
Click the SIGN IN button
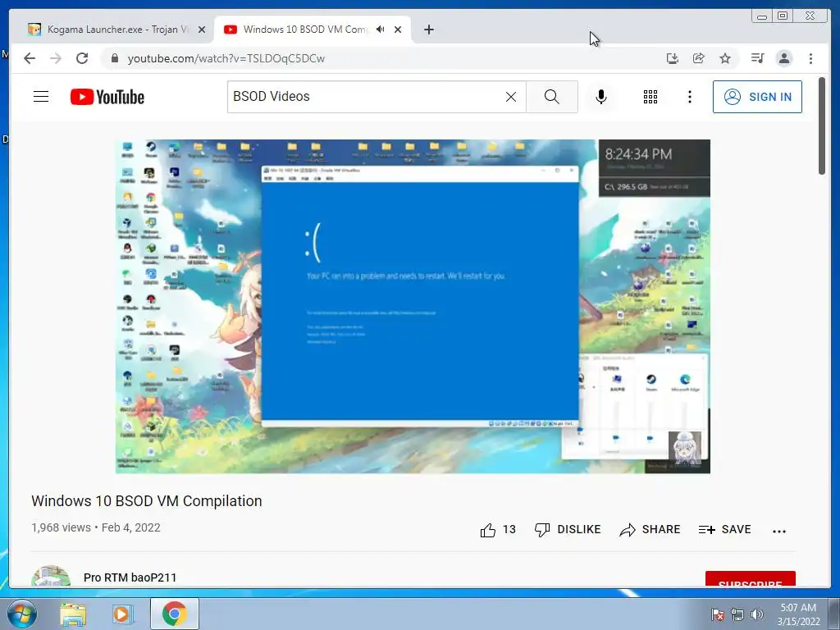pyautogui.click(x=757, y=97)
